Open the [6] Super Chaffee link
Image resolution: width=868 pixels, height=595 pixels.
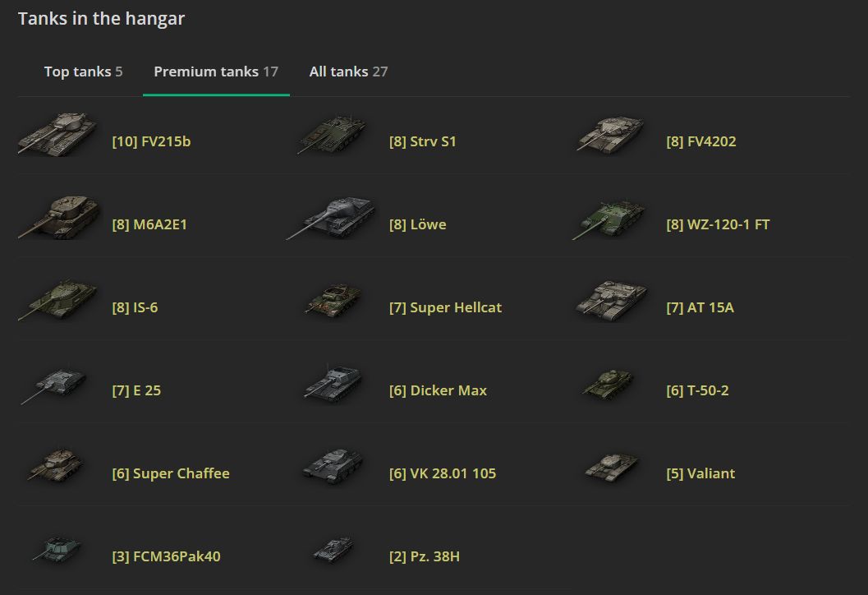171,473
